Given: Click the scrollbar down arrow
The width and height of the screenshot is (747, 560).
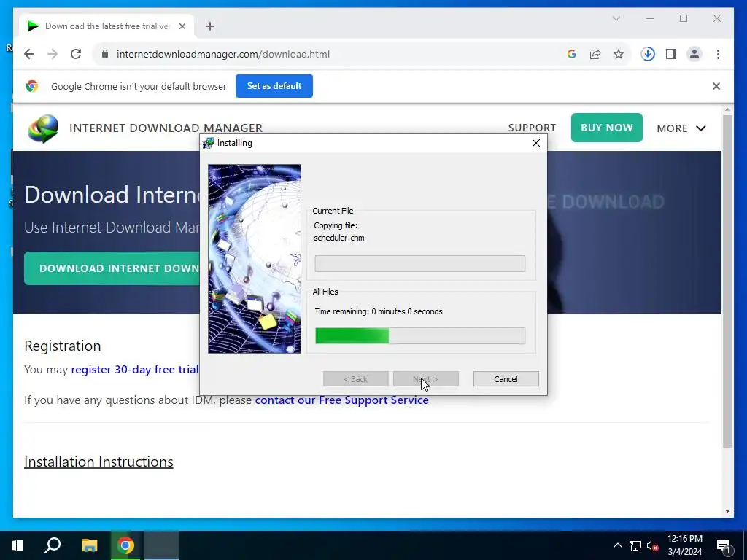Looking at the screenshot, I should pyautogui.click(x=727, y=511).
